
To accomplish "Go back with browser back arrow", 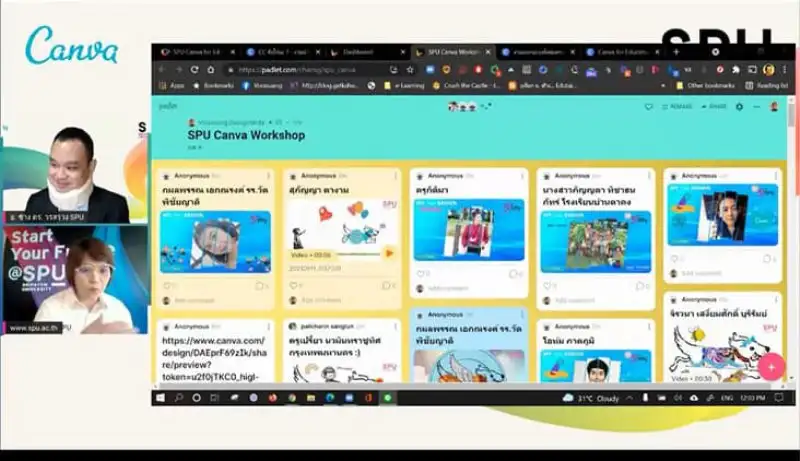I will point(165,70).
